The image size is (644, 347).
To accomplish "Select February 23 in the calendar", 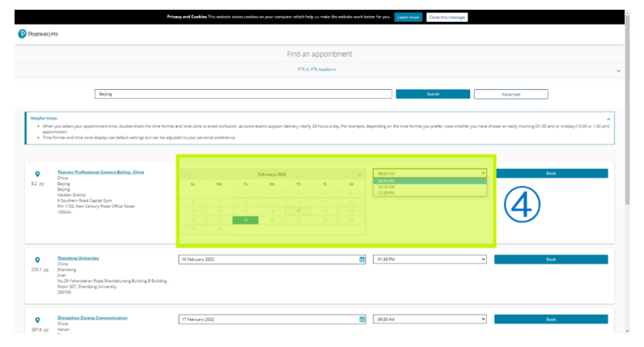I will [272, 220].
